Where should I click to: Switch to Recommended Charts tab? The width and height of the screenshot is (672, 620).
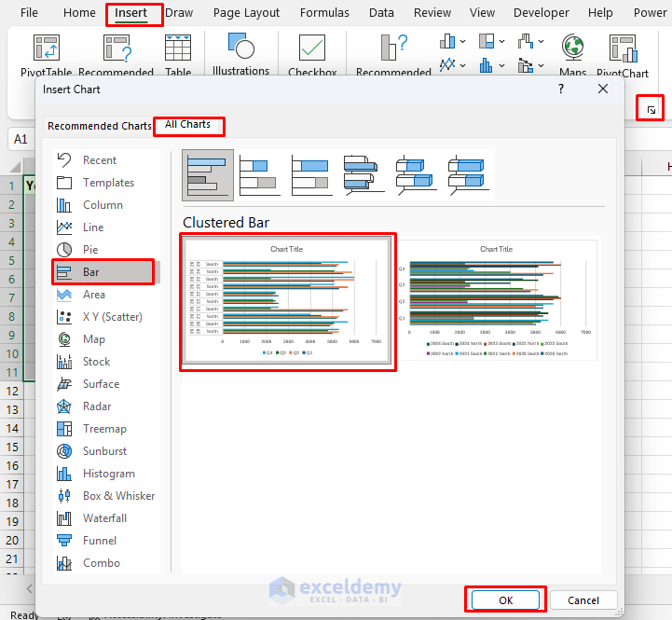point(99,126)
